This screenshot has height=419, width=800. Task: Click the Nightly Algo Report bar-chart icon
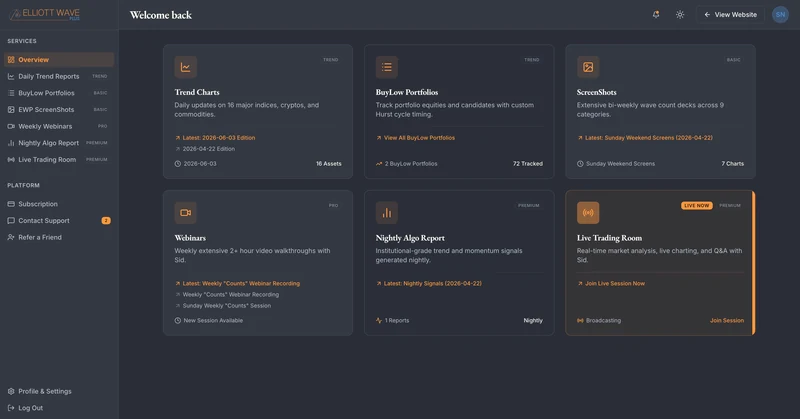[x=387, y=213]
